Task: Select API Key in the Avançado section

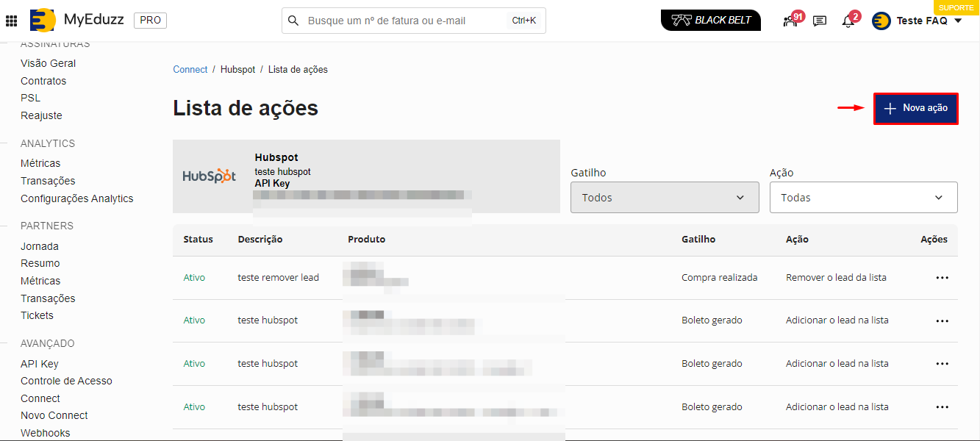Action: [x=40, y=364]
